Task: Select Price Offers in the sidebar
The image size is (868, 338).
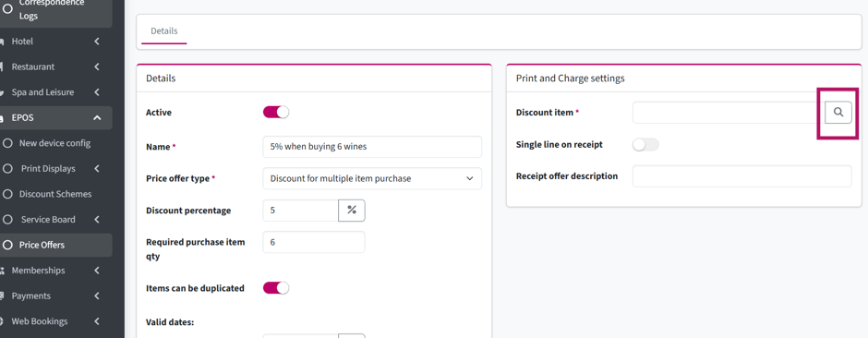Action: coord(42,245)
